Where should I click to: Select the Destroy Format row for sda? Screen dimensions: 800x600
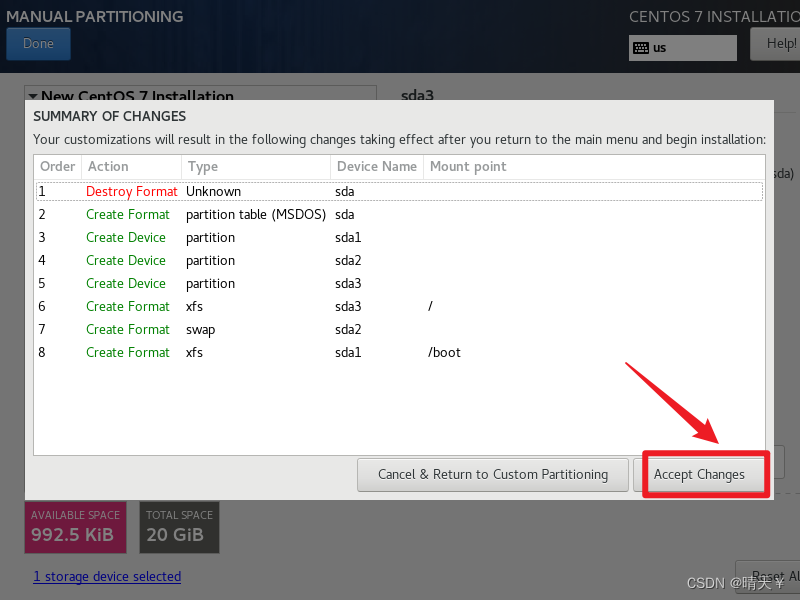[x=399, y=191]
